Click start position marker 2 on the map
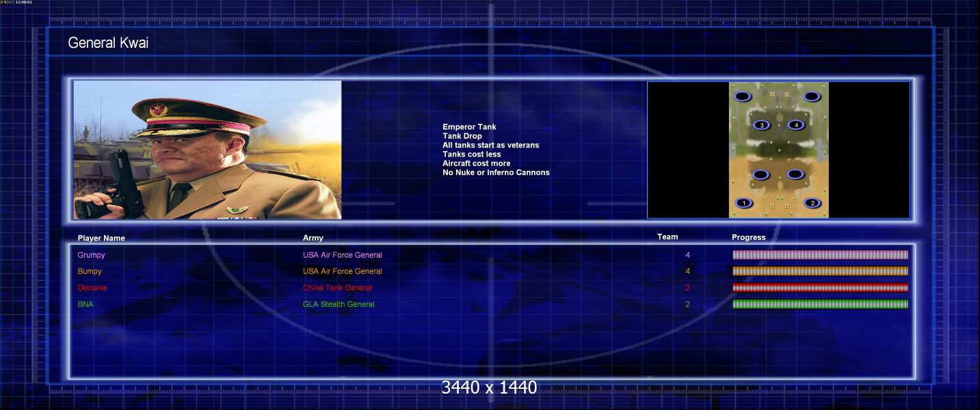The image size is (980, 410). tap(812, 203)
